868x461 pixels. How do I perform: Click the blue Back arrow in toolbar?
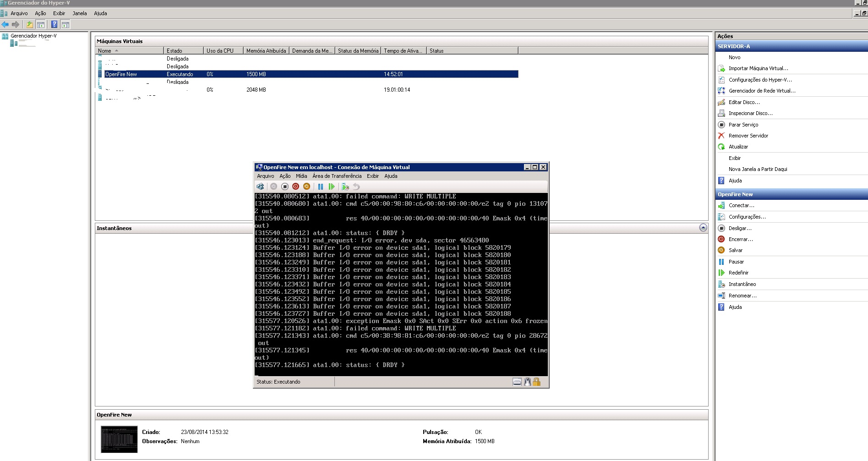[x=5, y=24]
